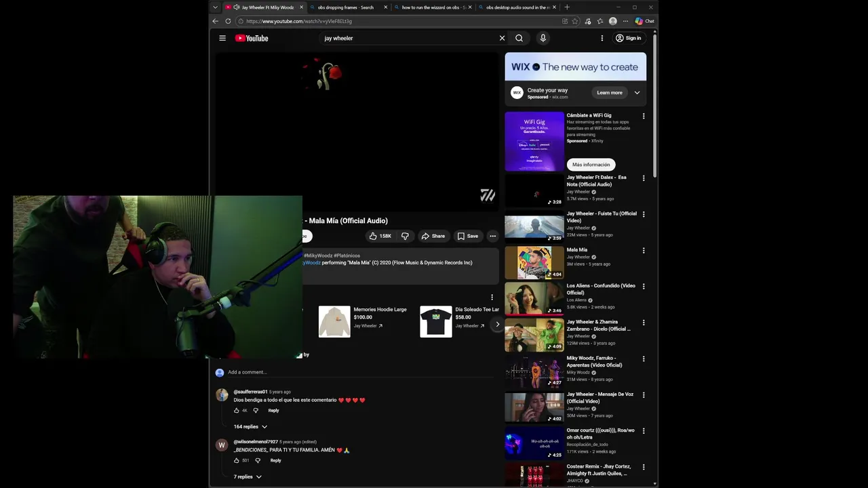Click the #MikyWoodz hashtag in description
This screenshot has height=488, width=868.
(318, 256)
